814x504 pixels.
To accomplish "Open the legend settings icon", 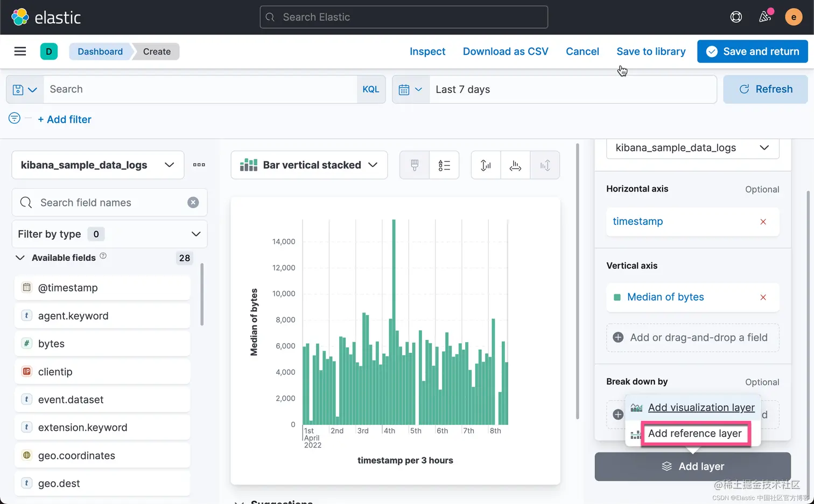I will coord(444,165).
